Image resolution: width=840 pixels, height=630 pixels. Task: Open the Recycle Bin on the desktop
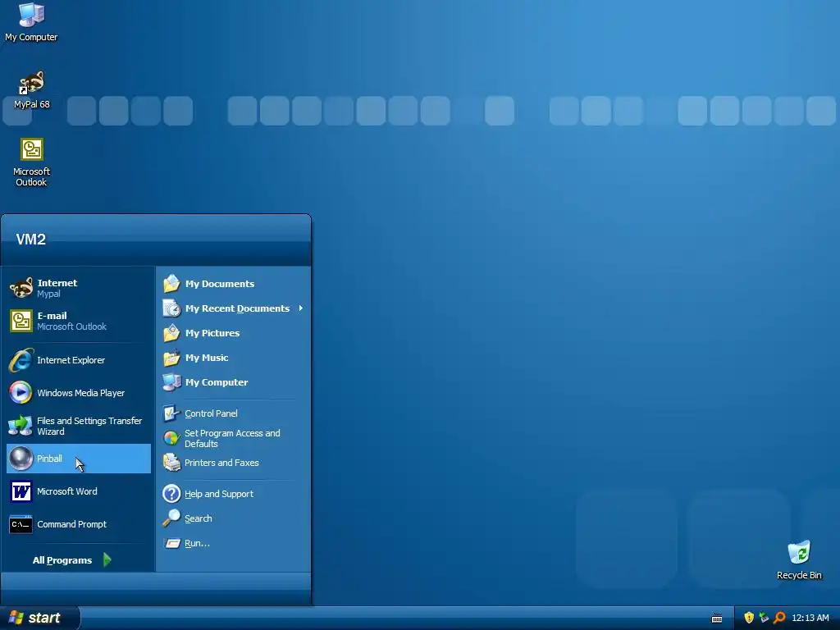[799, 560]
